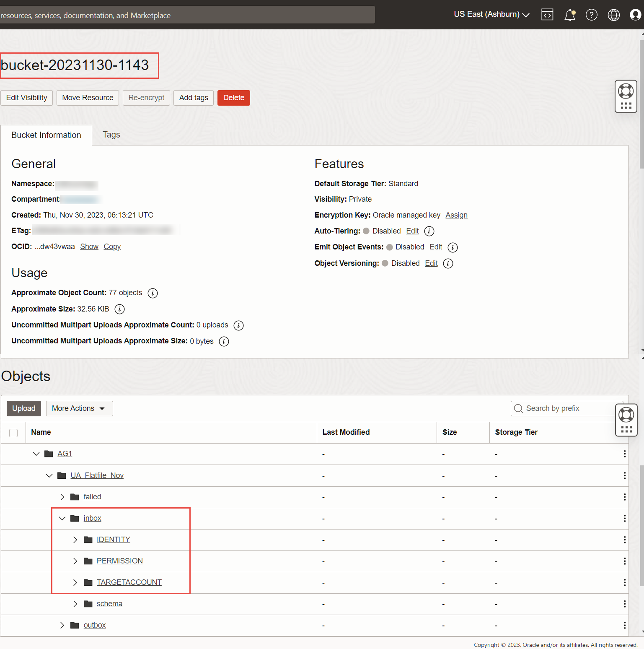Image resolution: width=644 pixels, height=649 pixels.
Task: Show info for Emit Object Events
Action: [453, 247]
